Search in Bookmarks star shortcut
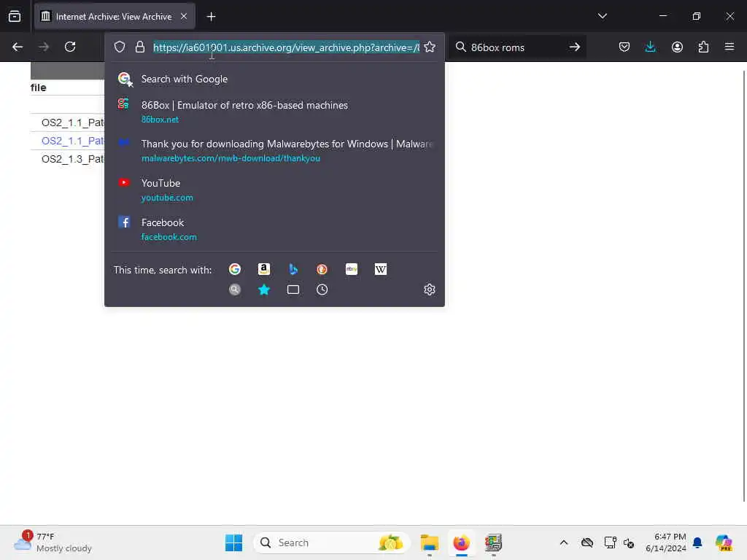This screenshot has height=560, width=747. point(264,289)
